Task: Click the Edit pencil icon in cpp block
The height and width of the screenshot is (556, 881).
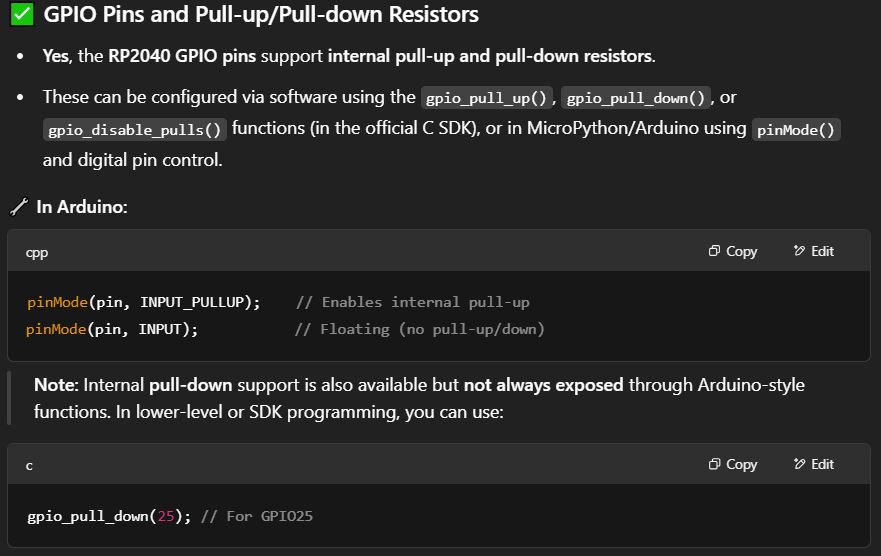Action: pyautogui.click(x=799, y=251)
